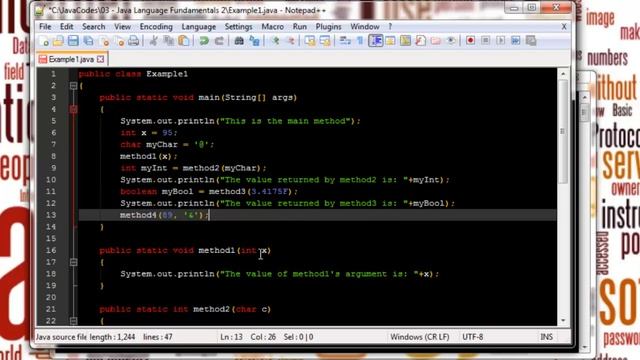
Task: Click 'boolean myBool' code on line 11
Action: tap(157, 191)
